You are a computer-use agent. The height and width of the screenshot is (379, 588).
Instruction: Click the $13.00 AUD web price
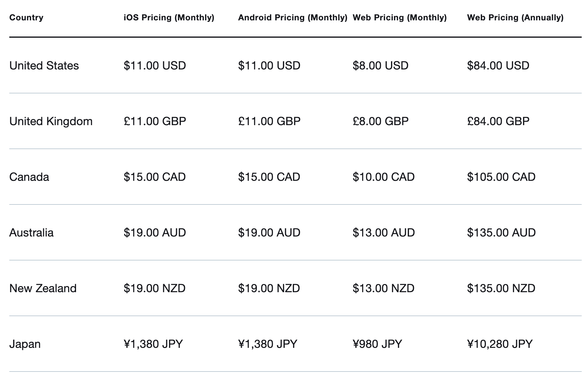click(384, 233)
